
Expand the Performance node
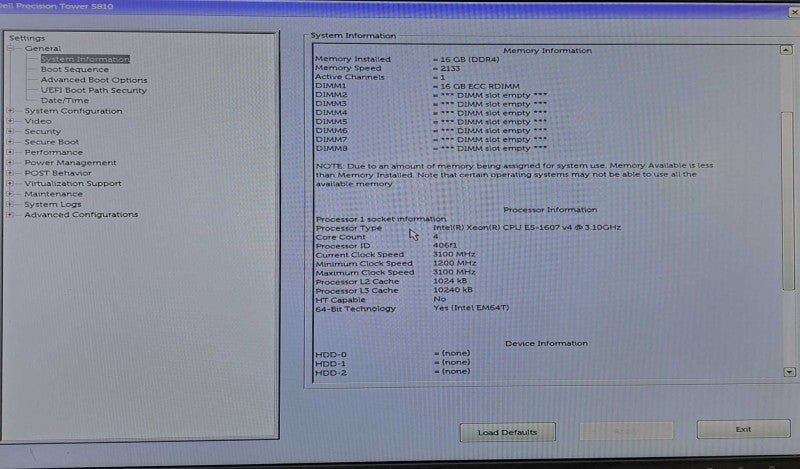11,152
